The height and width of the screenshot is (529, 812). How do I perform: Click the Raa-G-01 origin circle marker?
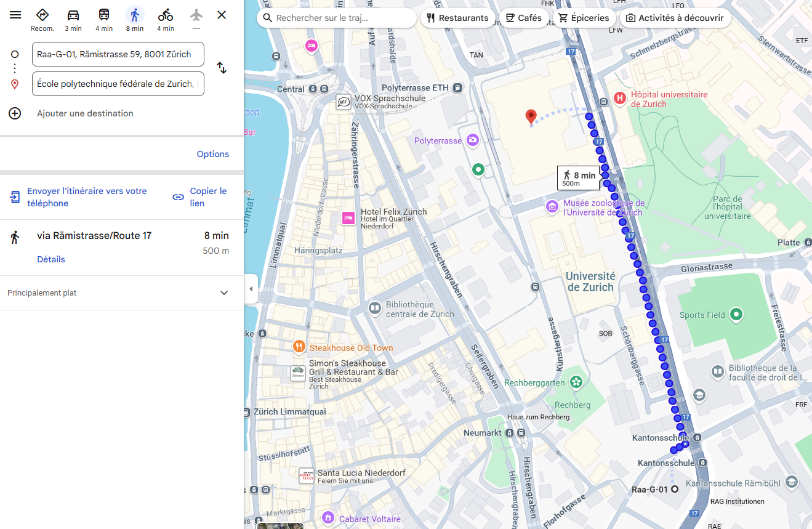[675, 490]
